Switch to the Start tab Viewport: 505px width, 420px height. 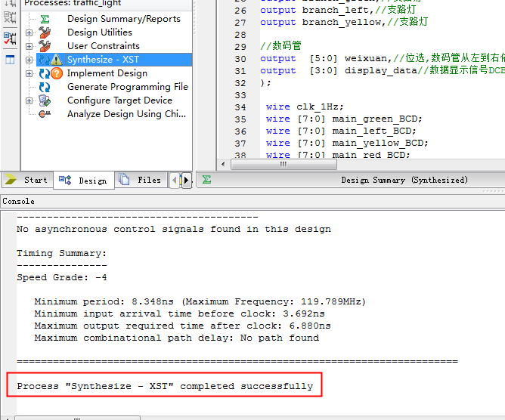[x=27, y=180]
